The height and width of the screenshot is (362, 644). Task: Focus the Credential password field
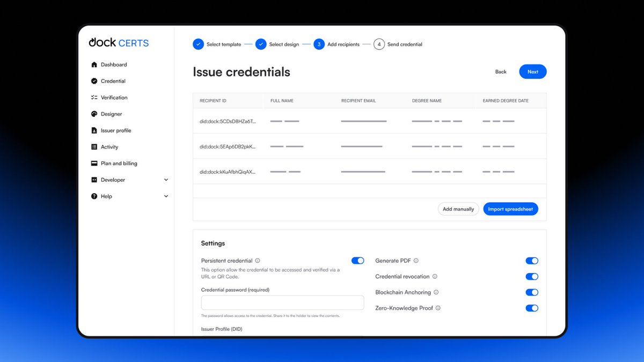(282, 302)
